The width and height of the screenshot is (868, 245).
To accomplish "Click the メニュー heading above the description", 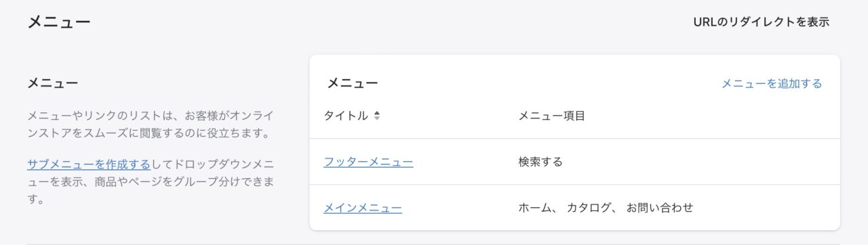I will 53,83.
